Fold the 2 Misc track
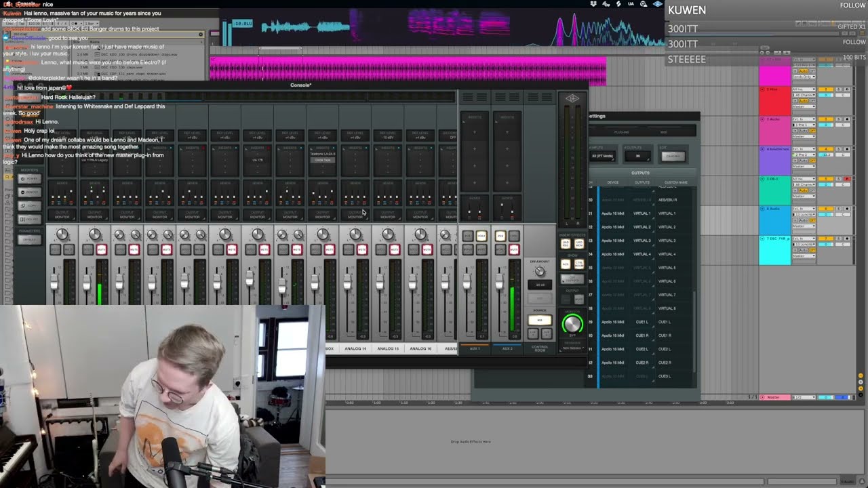 tap(763, 89)
